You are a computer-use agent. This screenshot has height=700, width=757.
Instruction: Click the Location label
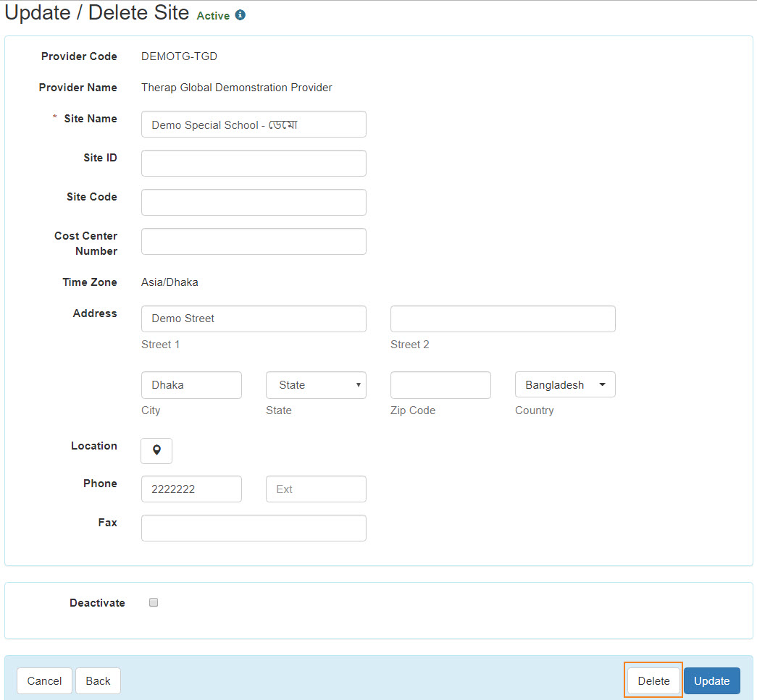coord(94,446)
